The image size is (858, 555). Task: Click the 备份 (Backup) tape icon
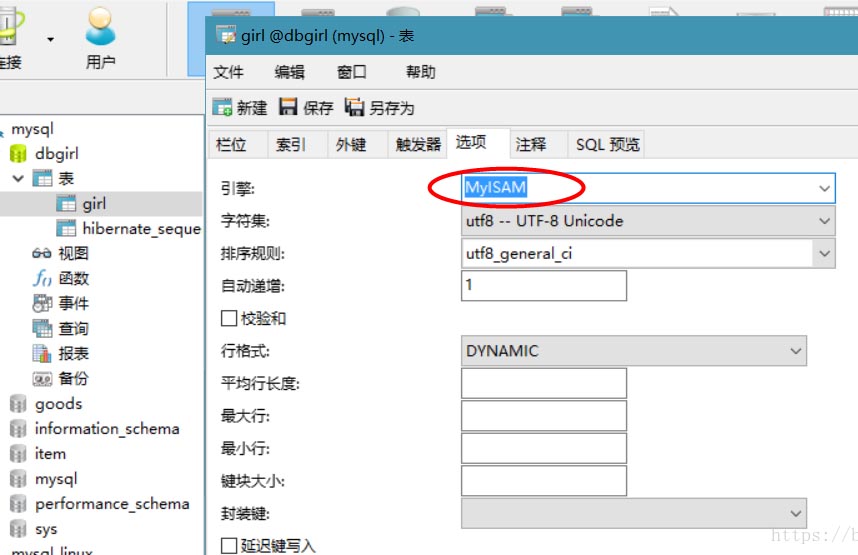coord(42,378)
